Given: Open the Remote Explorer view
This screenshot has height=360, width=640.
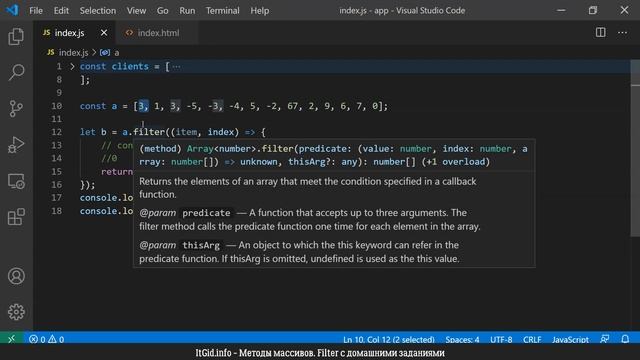Looking at the screenshot, I should (x=16, y=181).
